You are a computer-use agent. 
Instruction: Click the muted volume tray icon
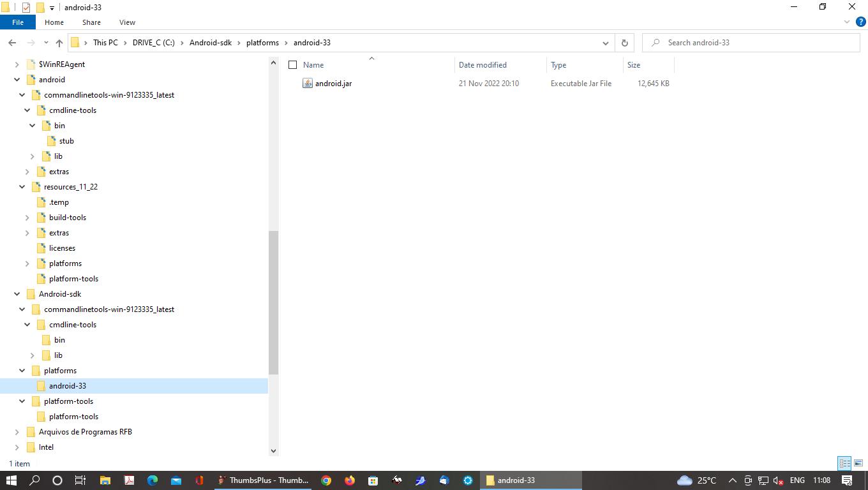(x=779, y=480)
